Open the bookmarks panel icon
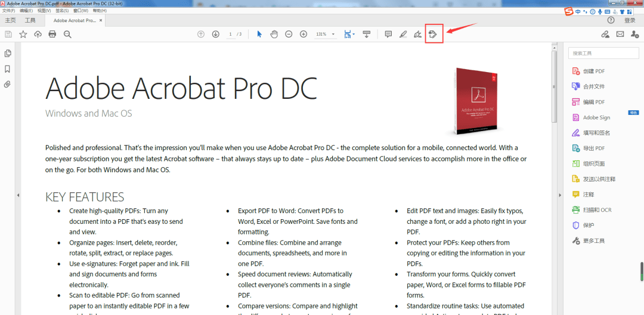This screenshot has width=644, height=315. point(7,69)
